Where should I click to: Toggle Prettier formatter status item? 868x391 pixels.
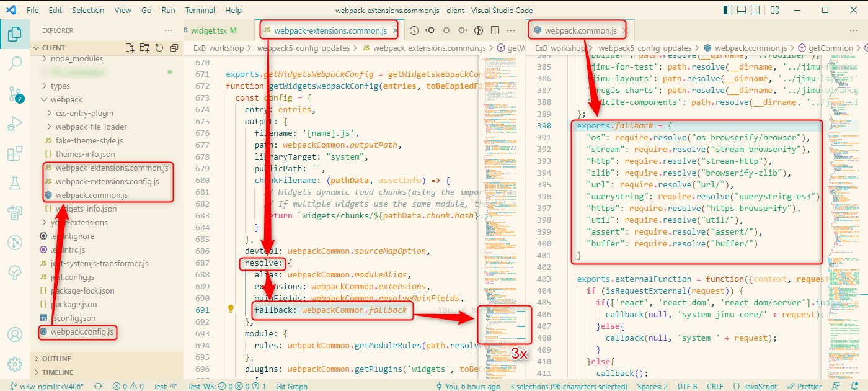coord(805,386)
